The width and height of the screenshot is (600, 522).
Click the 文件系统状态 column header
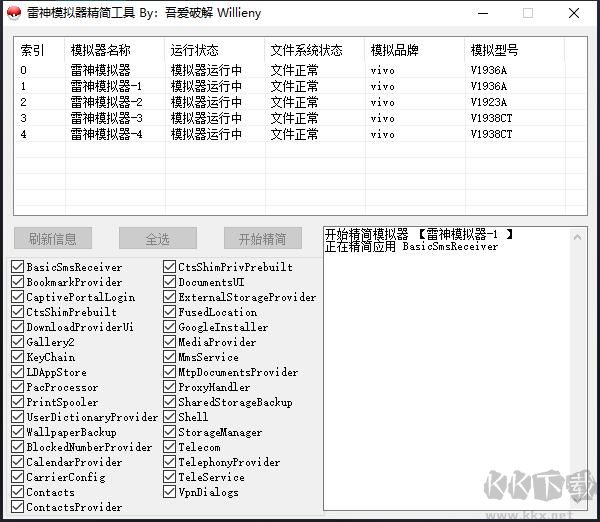click(x=315, y=50)
